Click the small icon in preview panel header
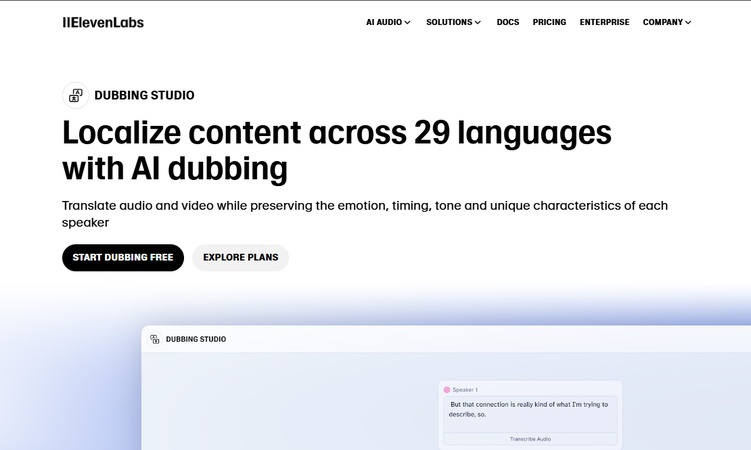This screenshot has width=751, height=450. [155, 339]
